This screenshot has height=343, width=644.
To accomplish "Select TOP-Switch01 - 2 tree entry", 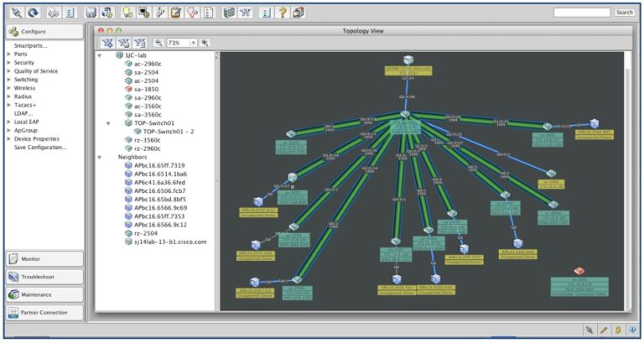I will (169, 132).
